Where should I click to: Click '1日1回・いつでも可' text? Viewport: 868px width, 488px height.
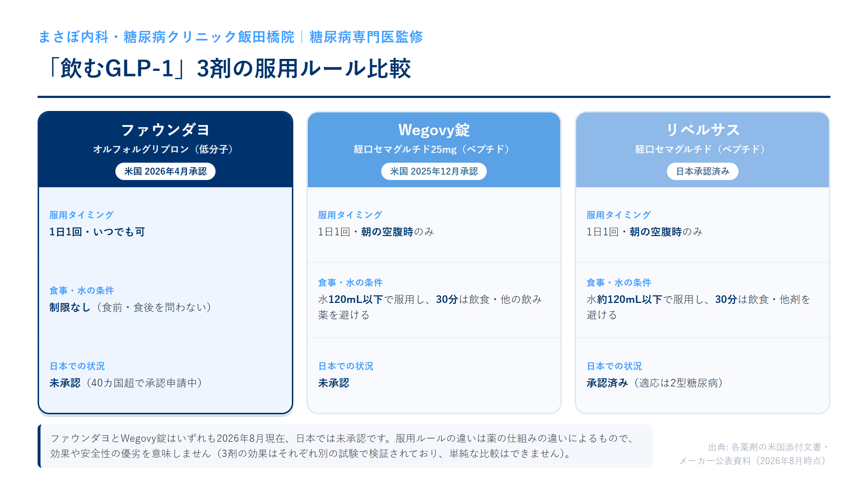click(97, 232)
